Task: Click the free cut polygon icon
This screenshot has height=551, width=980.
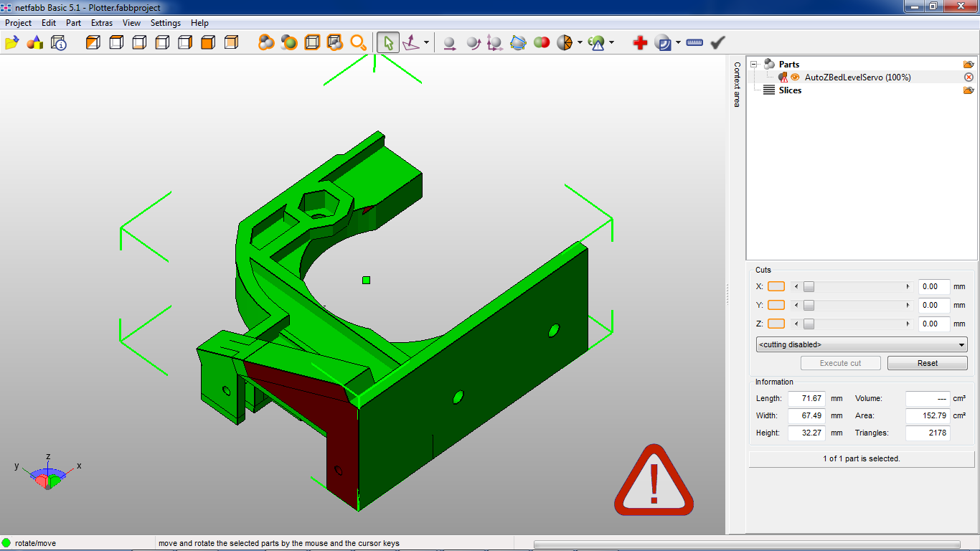Action: 518,43
